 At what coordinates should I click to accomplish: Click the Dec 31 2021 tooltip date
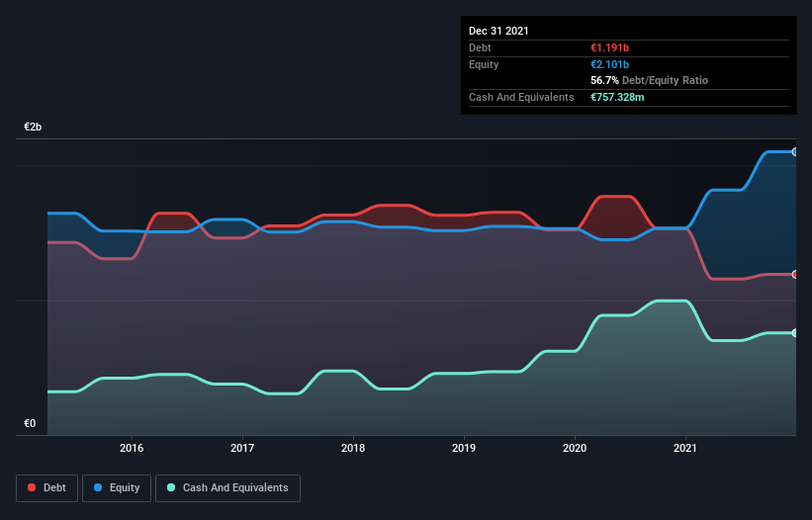coord(498,31)
